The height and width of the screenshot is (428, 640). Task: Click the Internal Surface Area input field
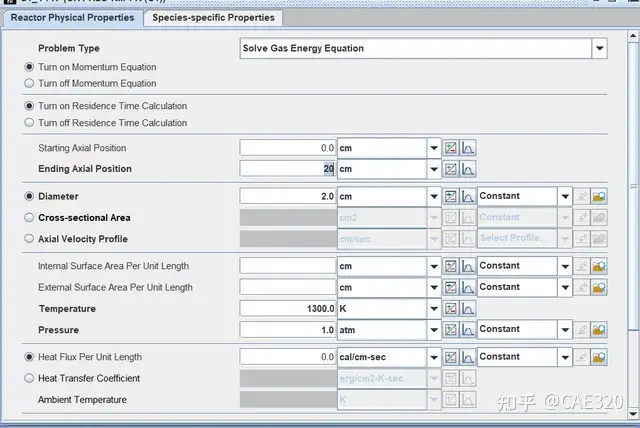coord(288,266)
